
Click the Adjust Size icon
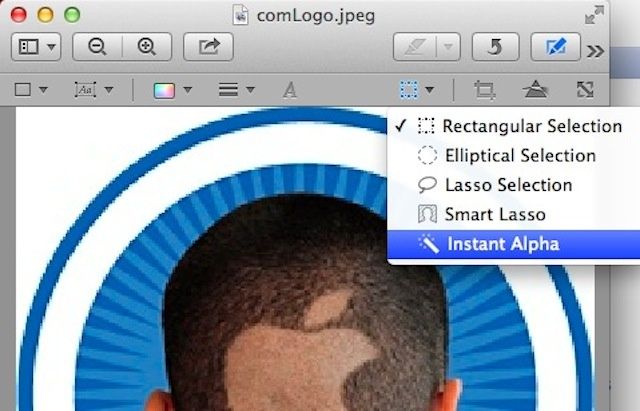pos(585,90)
